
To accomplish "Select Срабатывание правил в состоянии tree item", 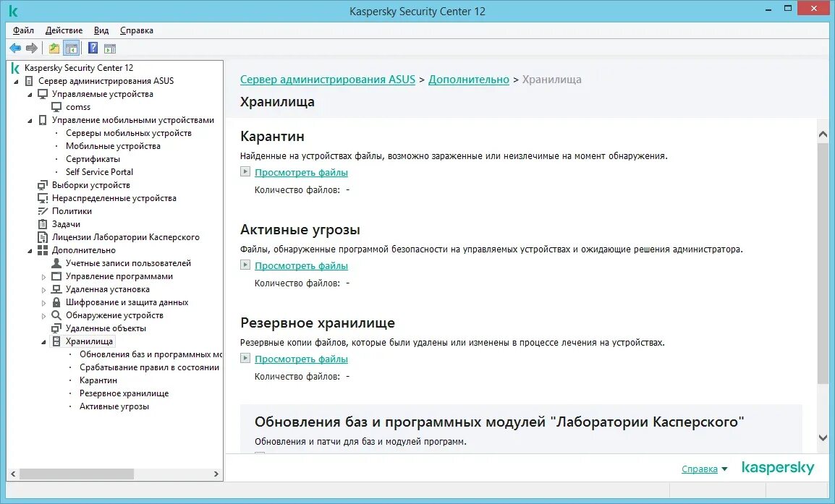I will 149,367.
